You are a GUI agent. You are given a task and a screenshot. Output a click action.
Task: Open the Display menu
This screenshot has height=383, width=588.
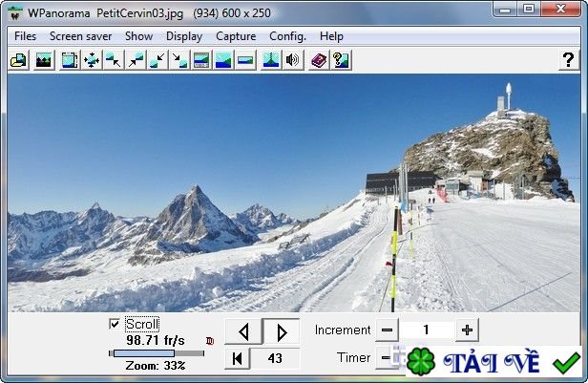(184, 36)
